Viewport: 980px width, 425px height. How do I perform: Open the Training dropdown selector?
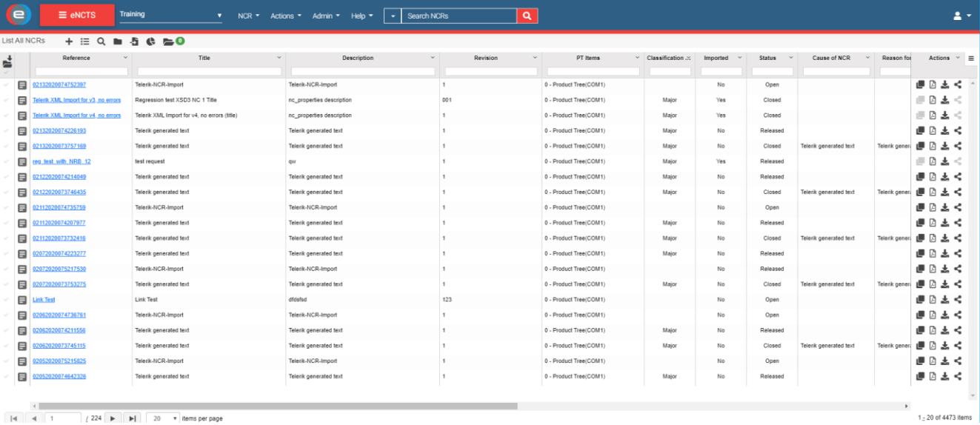(x=170, y=15)
